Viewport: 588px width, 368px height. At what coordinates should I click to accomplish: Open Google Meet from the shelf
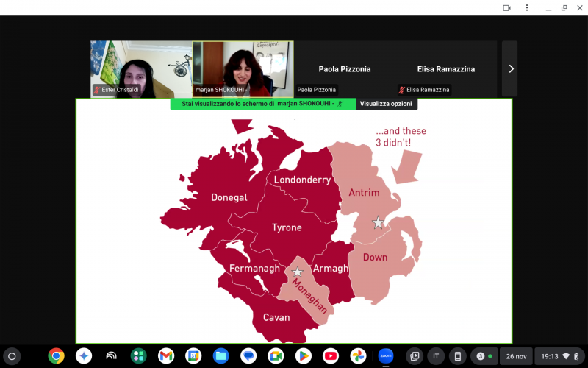[276, 356]
